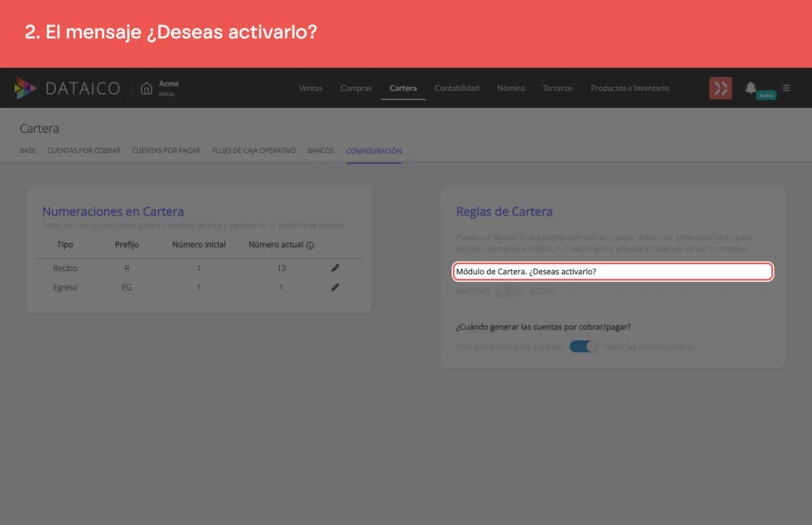Click the 'Egreso' type cell
This screenshot has width=812, height=525.
(65, 287)
